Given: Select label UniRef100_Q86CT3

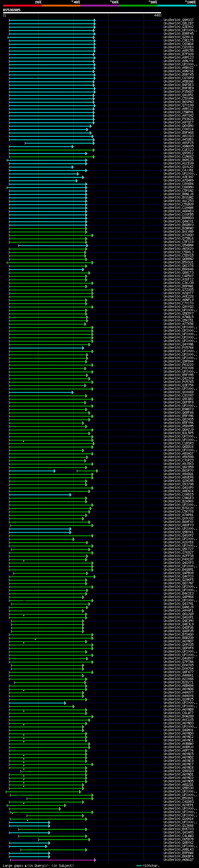Looking at the screenshot, I should (179, 272).
